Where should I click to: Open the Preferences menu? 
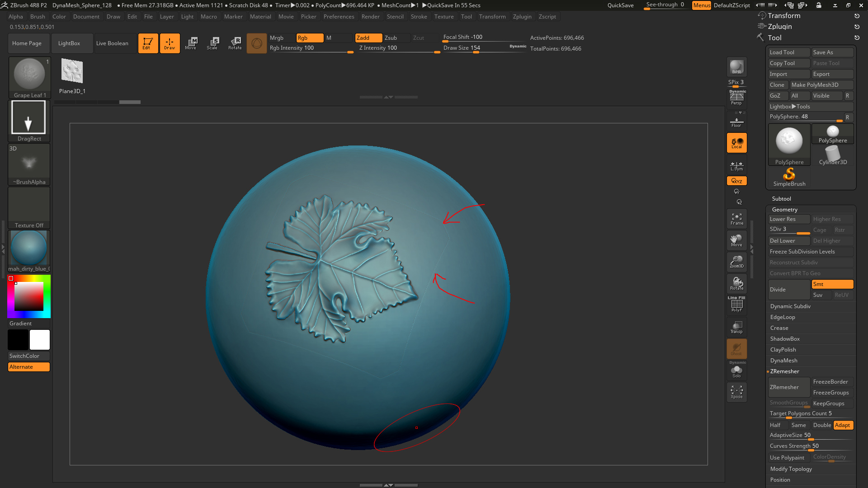339,17
